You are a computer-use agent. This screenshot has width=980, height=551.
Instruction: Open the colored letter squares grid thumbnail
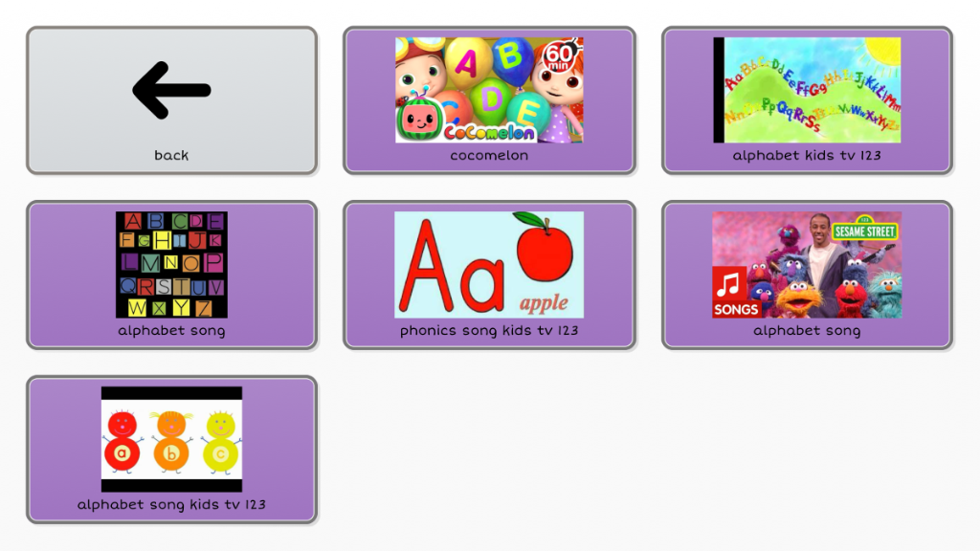coord(171,265)
